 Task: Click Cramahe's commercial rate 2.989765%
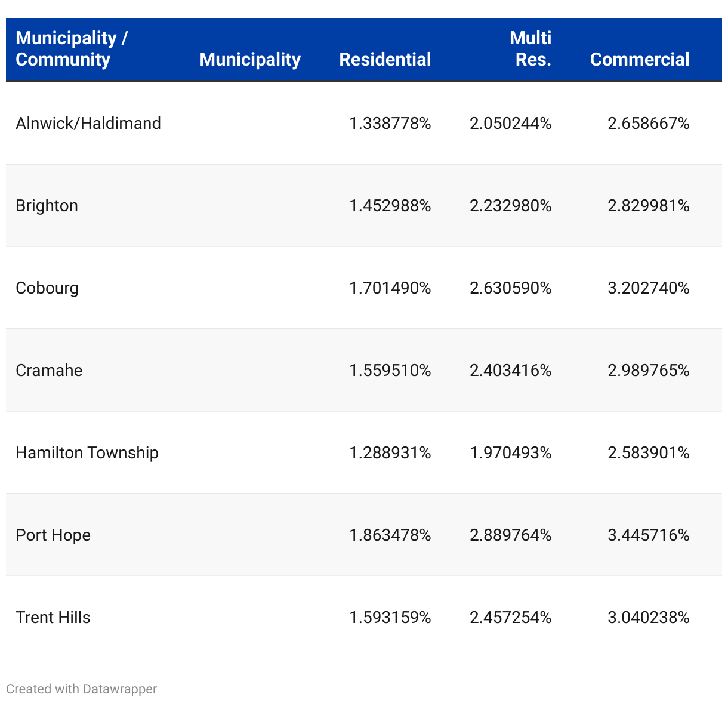click(649, 371)
